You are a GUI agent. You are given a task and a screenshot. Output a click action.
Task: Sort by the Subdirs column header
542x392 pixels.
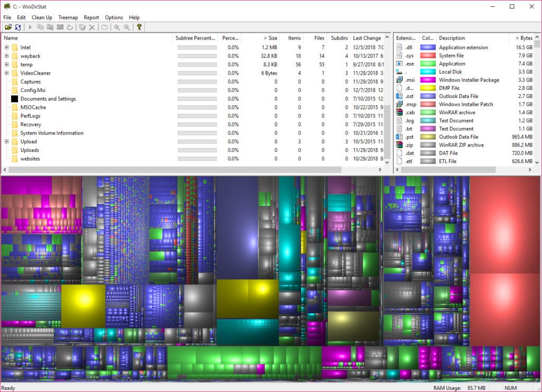[338, 38]
